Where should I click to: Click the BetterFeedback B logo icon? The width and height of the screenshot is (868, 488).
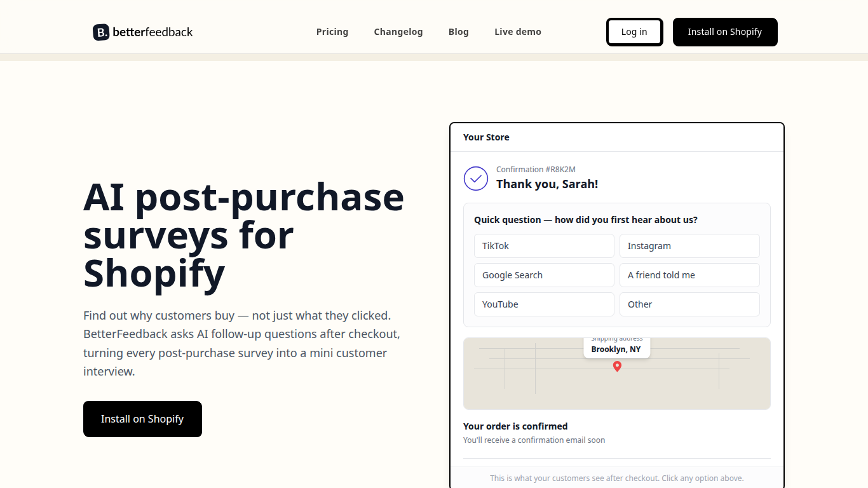tap(101, 32)
